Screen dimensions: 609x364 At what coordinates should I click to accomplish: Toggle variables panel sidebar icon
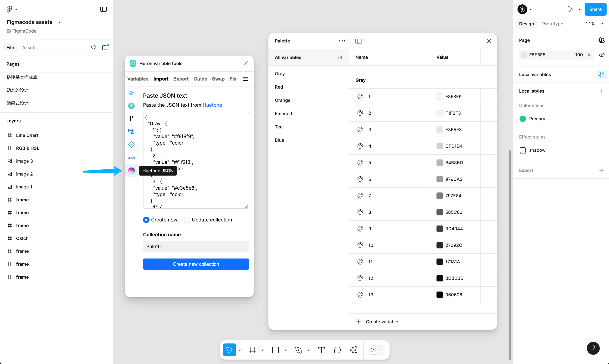pyautogui.click(x=359, y=41)
